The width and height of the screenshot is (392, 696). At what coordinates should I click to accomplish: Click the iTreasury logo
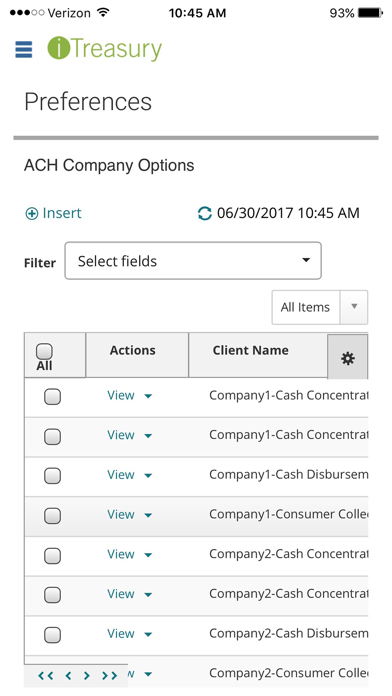tap(105, 49)
